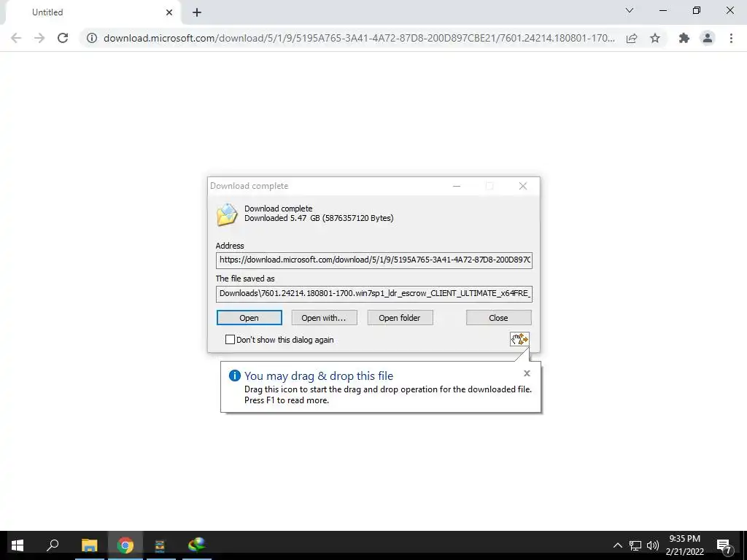Viewport: 747px width, 560px height.
Task: Open the Windows Start menu
Action: [x=18, y=545]
